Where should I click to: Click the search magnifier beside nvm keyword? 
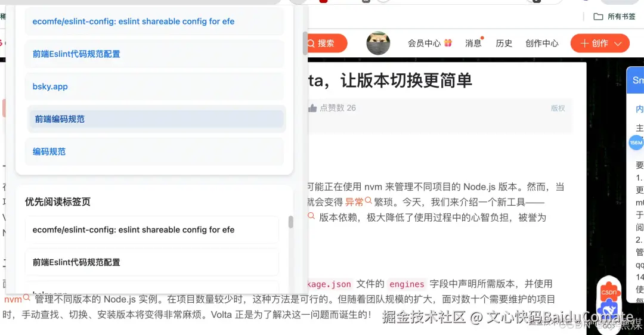pyautogui.click(x=27, y=297)
